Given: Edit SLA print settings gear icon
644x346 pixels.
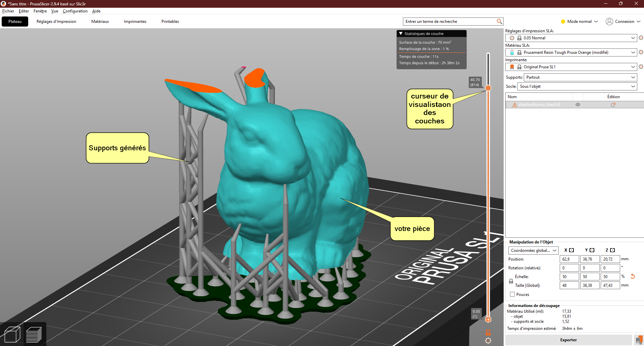Looking at the screenshot, I should [x=641, y=38].
